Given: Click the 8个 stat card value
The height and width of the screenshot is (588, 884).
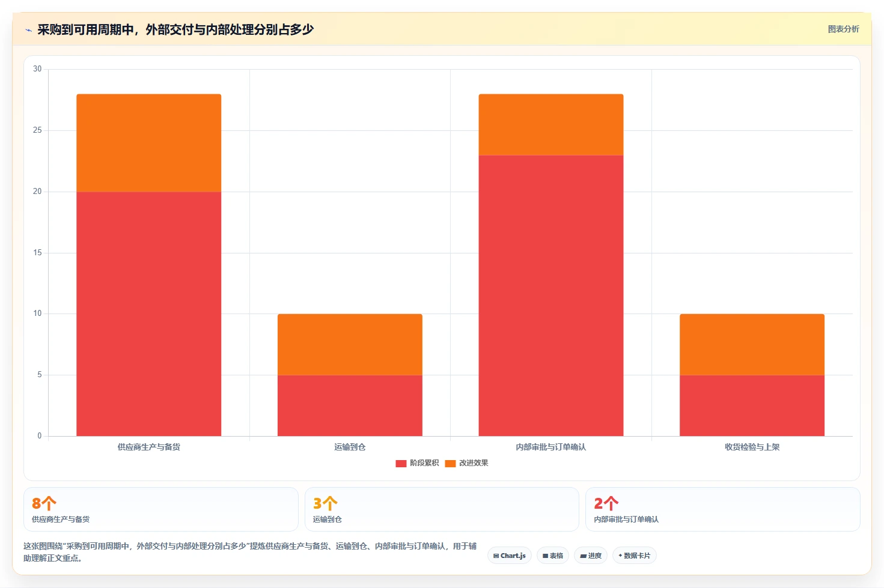Looking at the screenshot, I should 44,503.
